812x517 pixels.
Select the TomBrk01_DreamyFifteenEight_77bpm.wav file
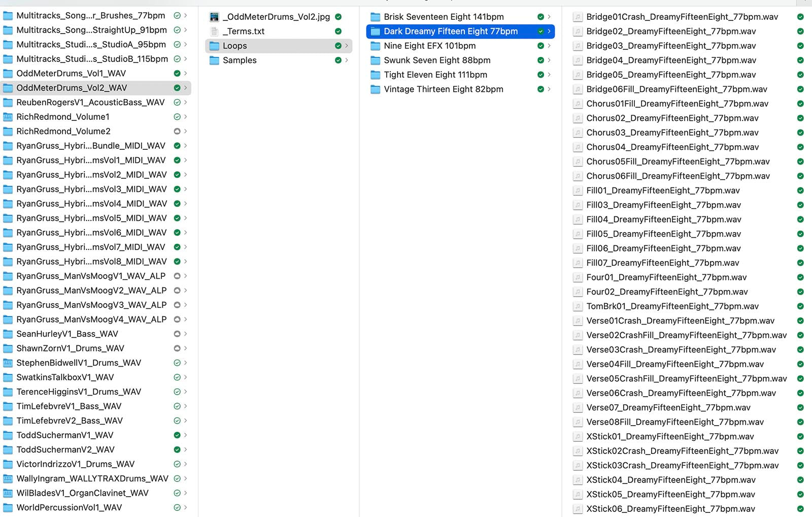[x=672, y=306]
